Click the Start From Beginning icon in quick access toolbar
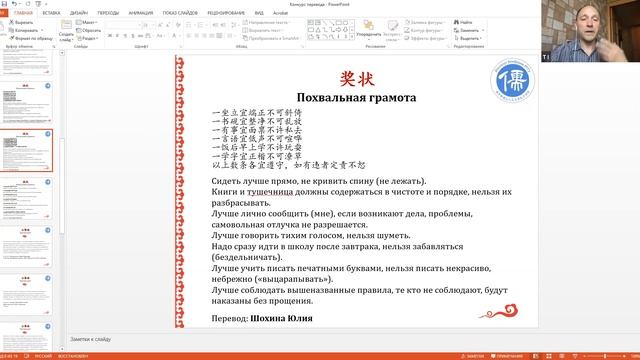The image size is (640, 360). point(38,4)
